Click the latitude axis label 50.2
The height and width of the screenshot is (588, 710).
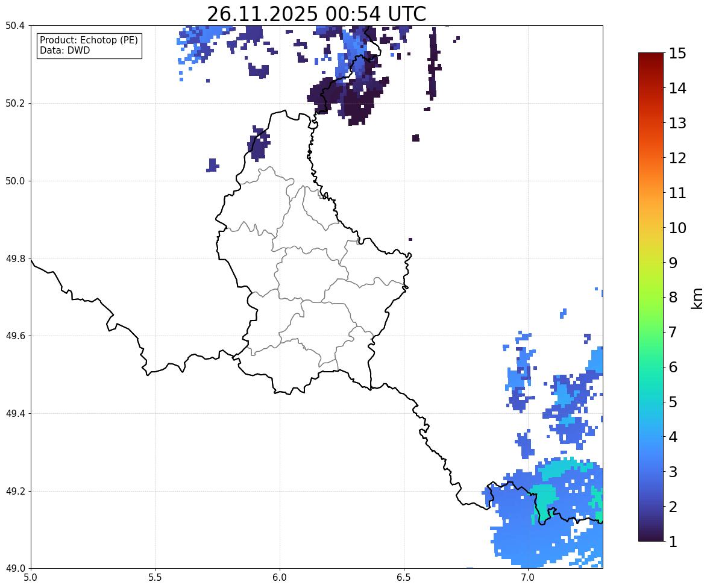pos(15,103)
